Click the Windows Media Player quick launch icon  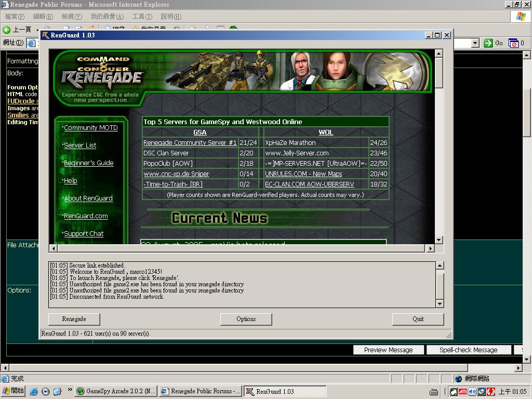(45, 391)
